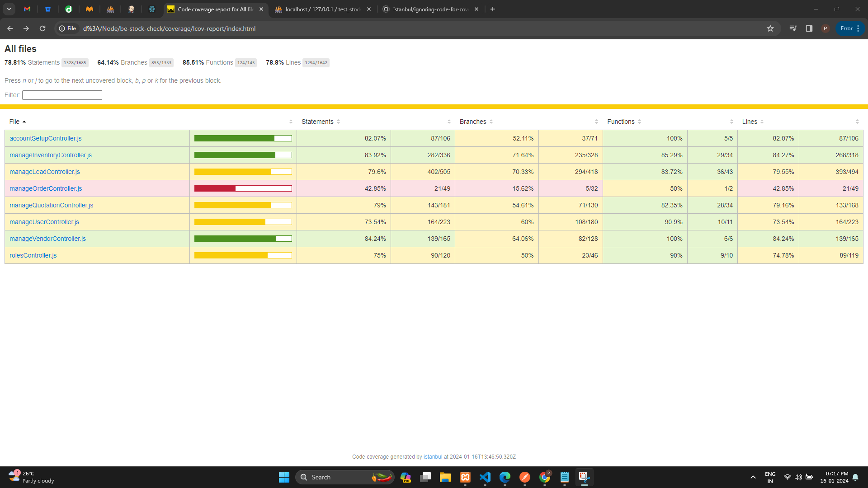Bookmark this page with star icon
This screenshot has height=488, width=868.
click(770, 28)
